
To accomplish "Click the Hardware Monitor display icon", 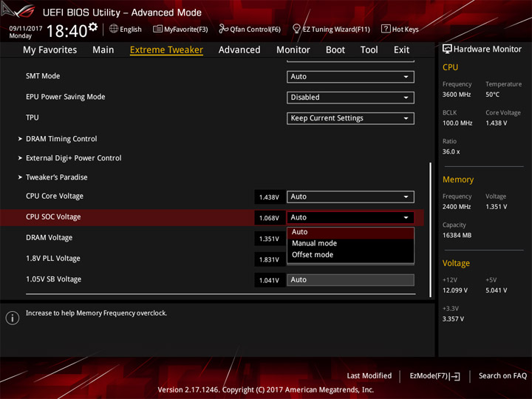I will [447, 50].
